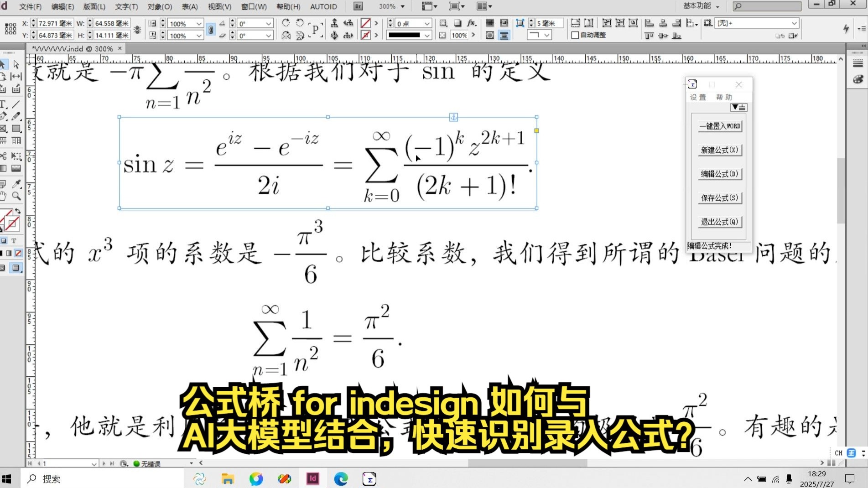Swap fill and stroke arrows

pos(18,211)
